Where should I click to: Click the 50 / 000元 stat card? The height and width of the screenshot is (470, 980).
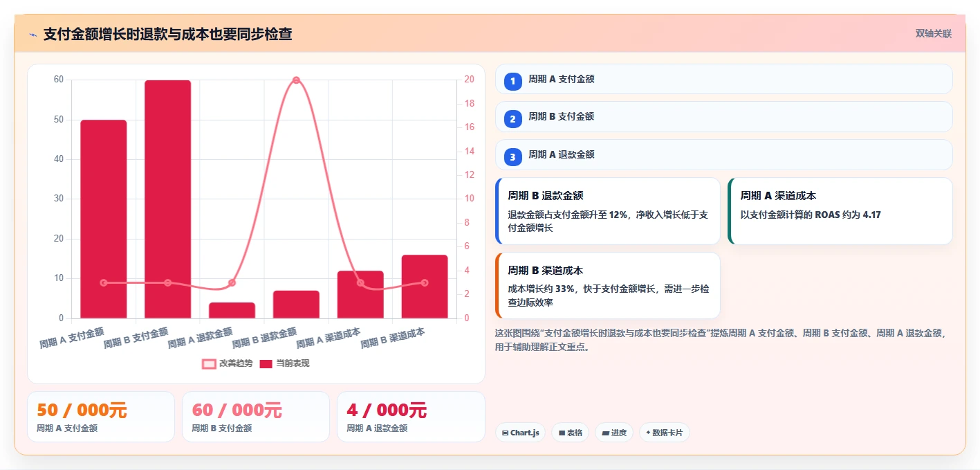[x=101, y=417]
